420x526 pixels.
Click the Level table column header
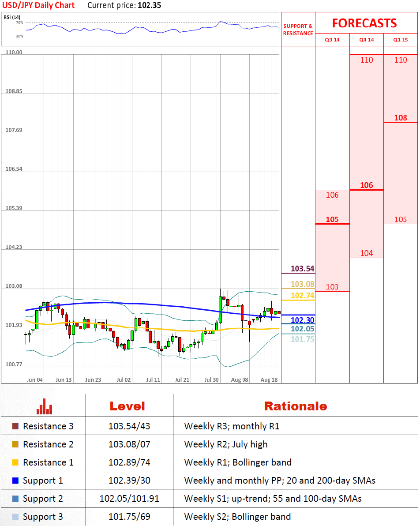(x=127, y=406)
